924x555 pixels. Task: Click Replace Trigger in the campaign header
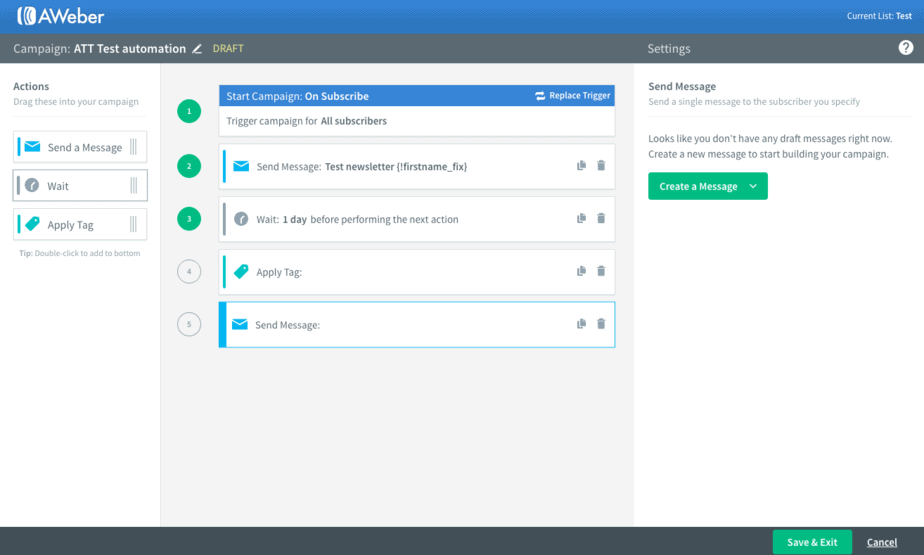click(x=572, y=96)
